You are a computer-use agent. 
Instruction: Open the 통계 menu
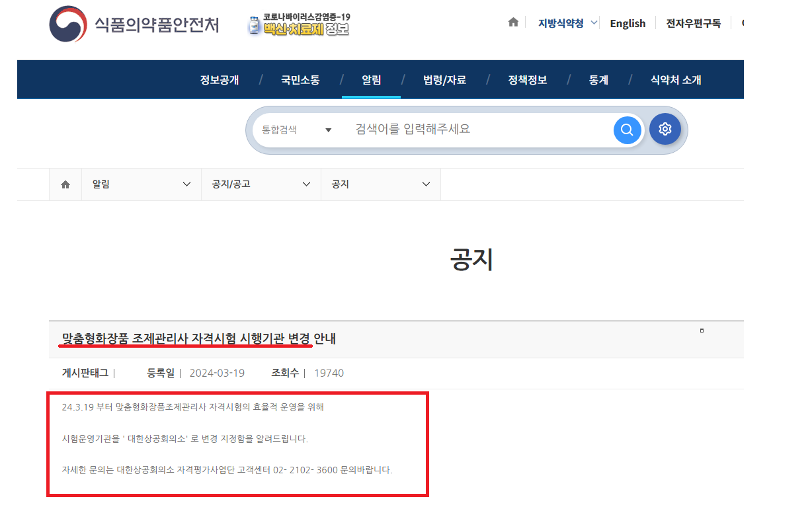point(598,80)
